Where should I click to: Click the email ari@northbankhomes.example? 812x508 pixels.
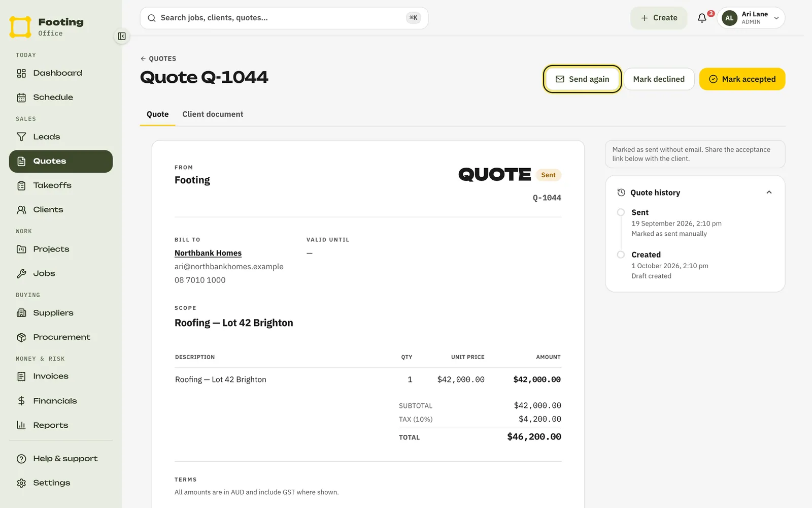pos(229,267)
